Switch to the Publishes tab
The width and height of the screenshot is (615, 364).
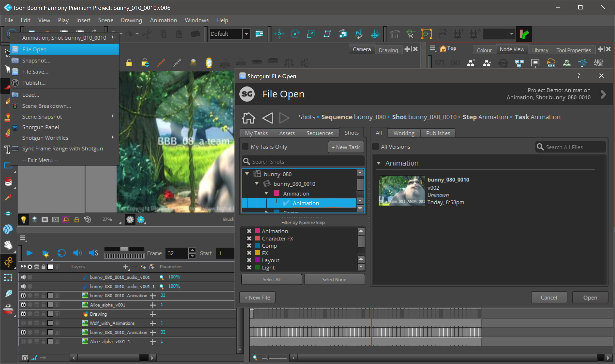[x=438, y=133]
